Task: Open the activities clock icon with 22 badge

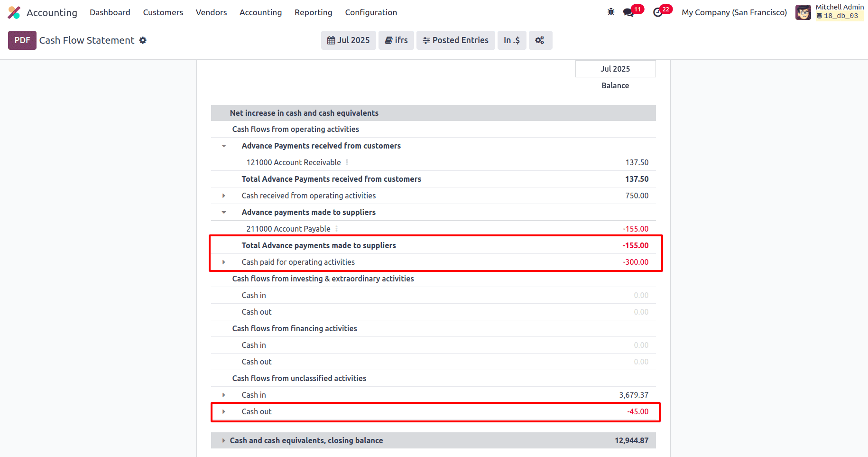Action: click(x=658, y=12)
